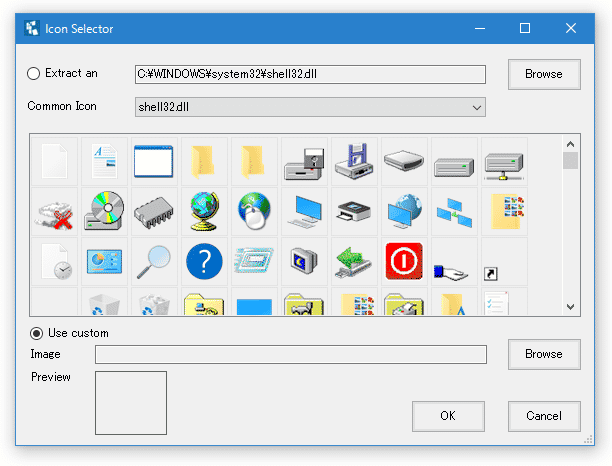Click the icon list scrollbar thumb
This screenshot has height=466, width=612.
[x=570, y=161]
